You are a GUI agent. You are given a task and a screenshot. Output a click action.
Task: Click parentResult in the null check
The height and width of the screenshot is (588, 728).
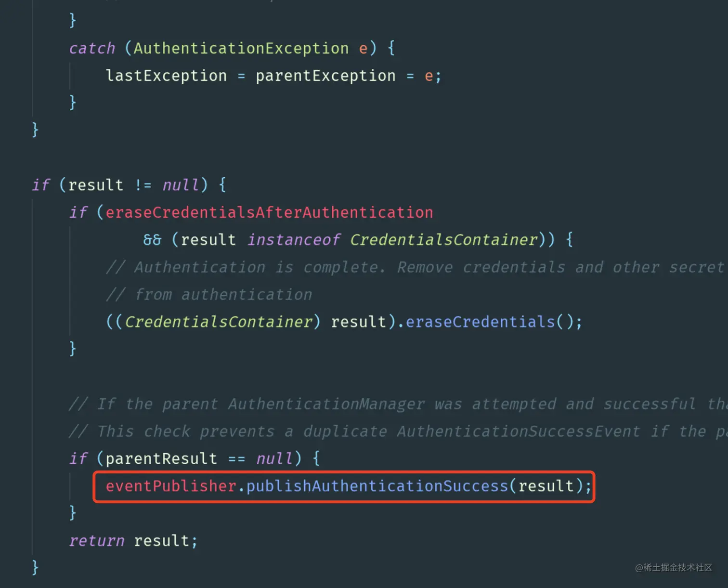(x=161, y=458)
